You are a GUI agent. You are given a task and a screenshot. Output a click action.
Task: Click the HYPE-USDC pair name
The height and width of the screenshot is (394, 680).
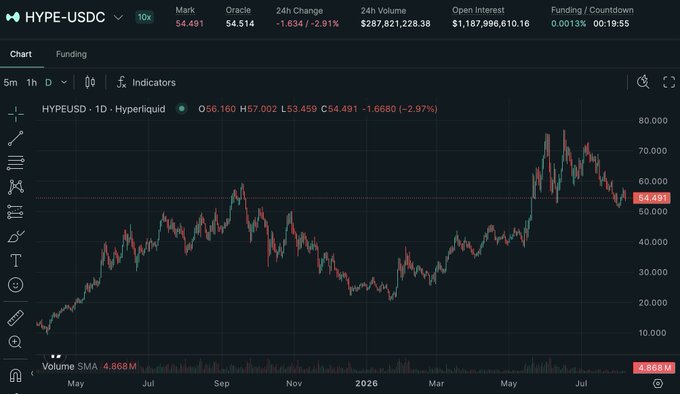[65, 17]
